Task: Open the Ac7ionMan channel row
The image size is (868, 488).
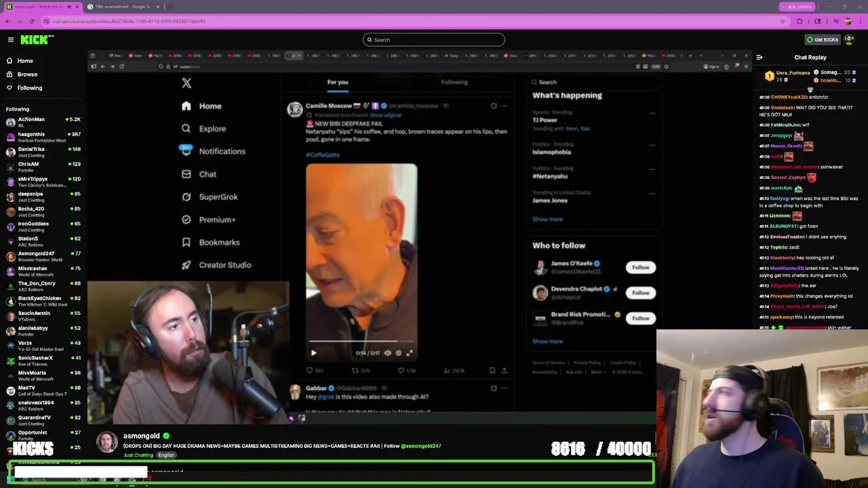Action: [x=43, y=122]
